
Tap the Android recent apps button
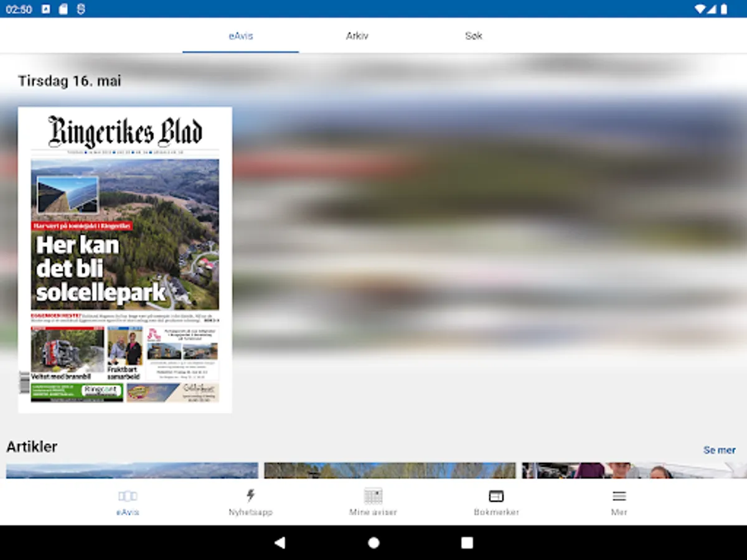[x=467, y=543]
